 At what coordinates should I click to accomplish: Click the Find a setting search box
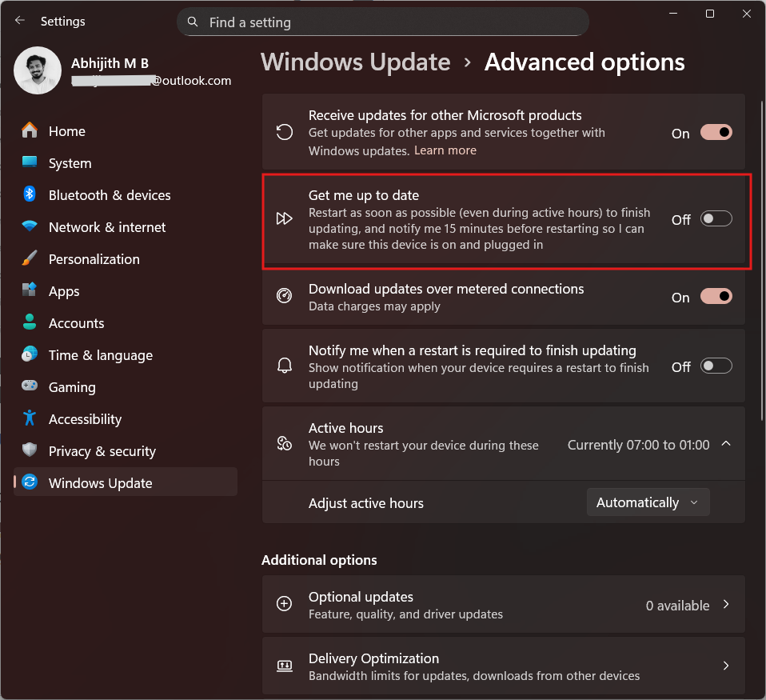click(383, 22)
